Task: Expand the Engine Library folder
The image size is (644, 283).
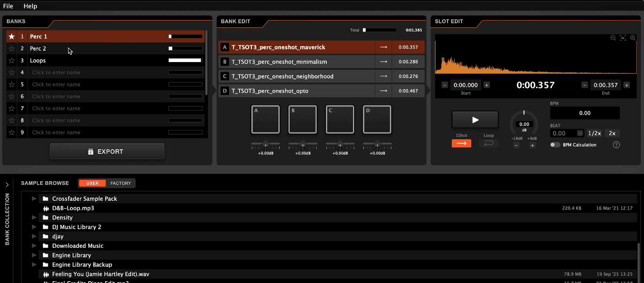Action: pyautogui.click(x=34, y=255)
